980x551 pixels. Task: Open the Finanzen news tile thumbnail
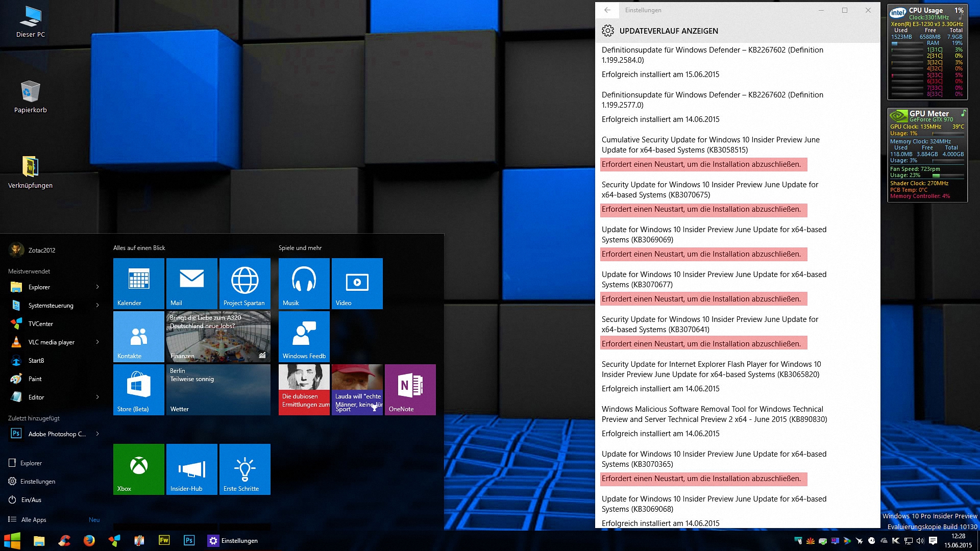point(218,336)
